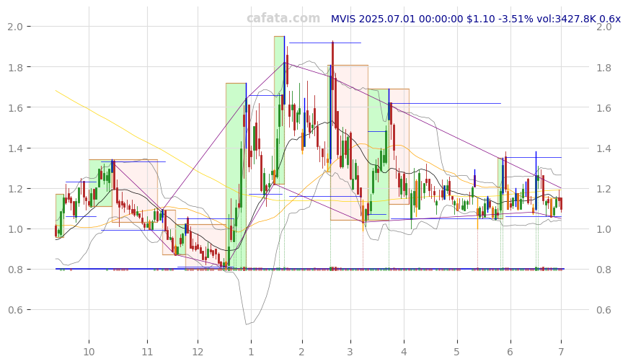The width and height of the screenshot is (628, 364).
Task: Click the 2.0 label on right axis
Action: (604, 27)
